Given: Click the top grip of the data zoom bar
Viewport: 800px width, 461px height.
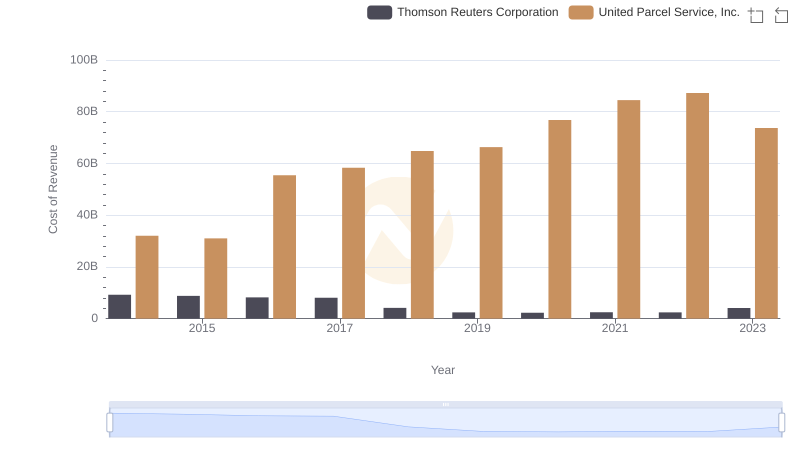Looking at the screenshot, I should click(x=445, y=404).
